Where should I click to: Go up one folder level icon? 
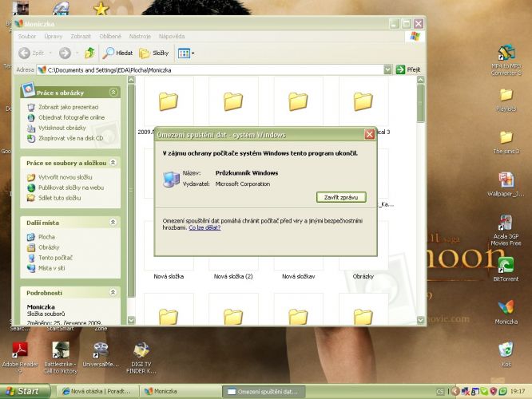(90, 53)
